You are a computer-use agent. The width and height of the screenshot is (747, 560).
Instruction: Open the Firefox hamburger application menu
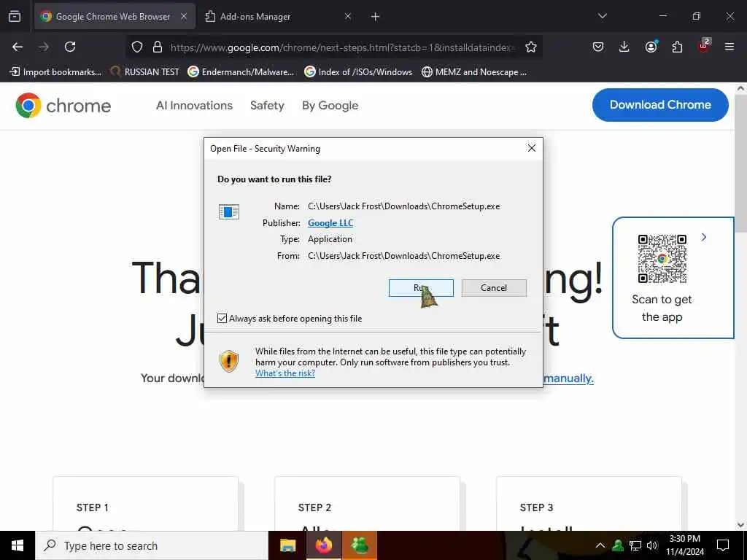(x=729, y=47)
